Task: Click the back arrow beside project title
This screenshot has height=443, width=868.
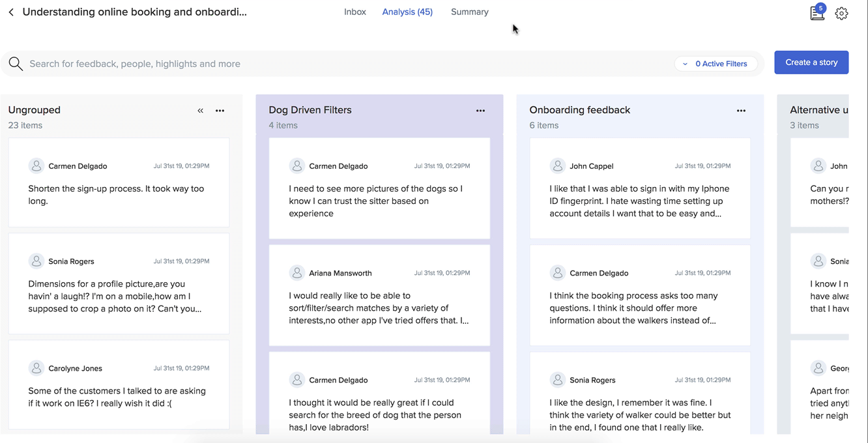Action: (11, 12)
